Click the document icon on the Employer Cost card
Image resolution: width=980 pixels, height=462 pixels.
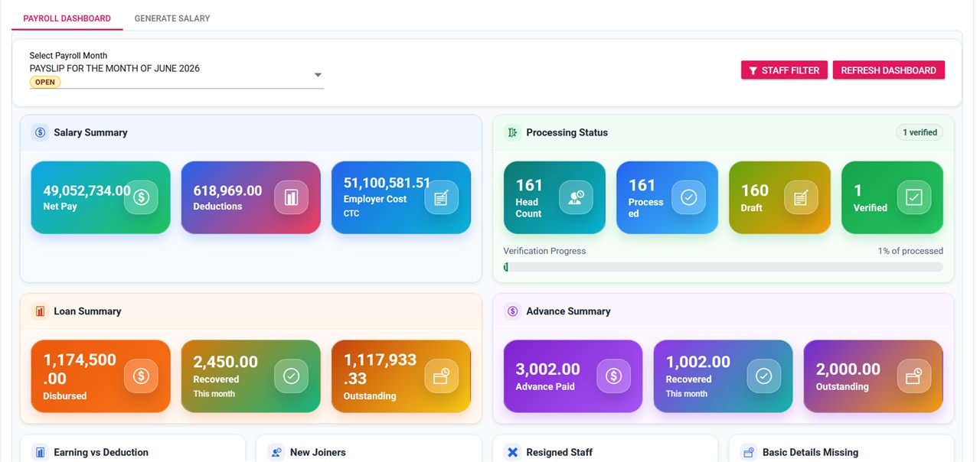click(441, 197)
